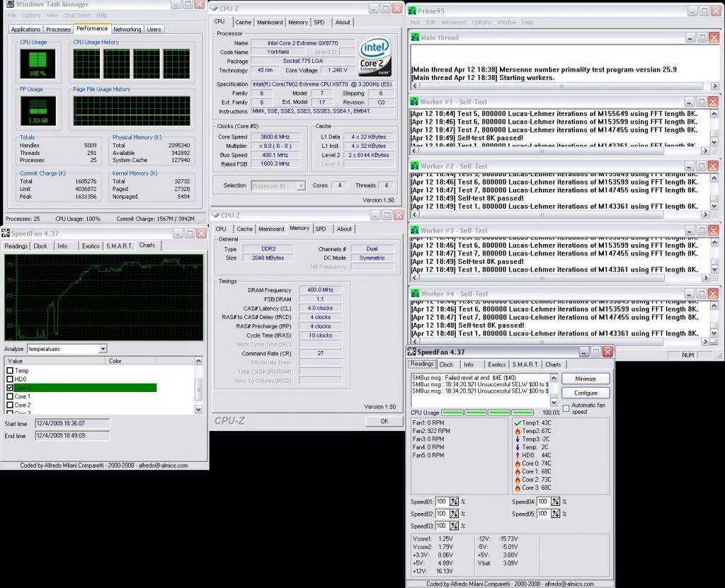Click the SpeedFan fan icon in Charts window
Screen dimensions: 725x588
[6, 233]
